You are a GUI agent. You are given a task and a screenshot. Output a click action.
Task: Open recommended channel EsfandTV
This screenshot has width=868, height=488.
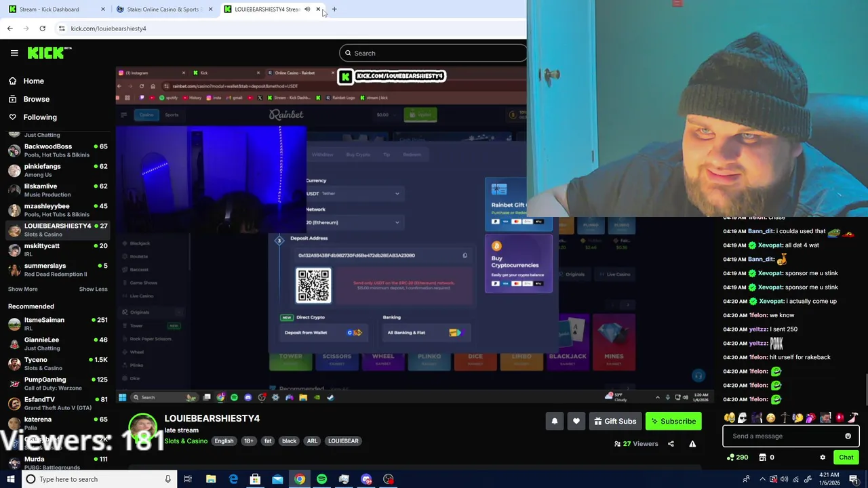point(57,403)
